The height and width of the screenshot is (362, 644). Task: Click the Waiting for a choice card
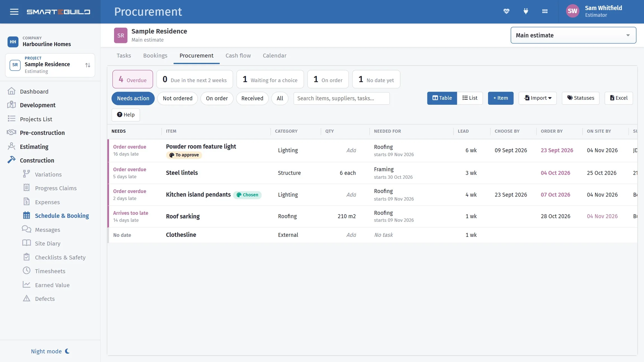pyautogui.click(x=270, y=79)
